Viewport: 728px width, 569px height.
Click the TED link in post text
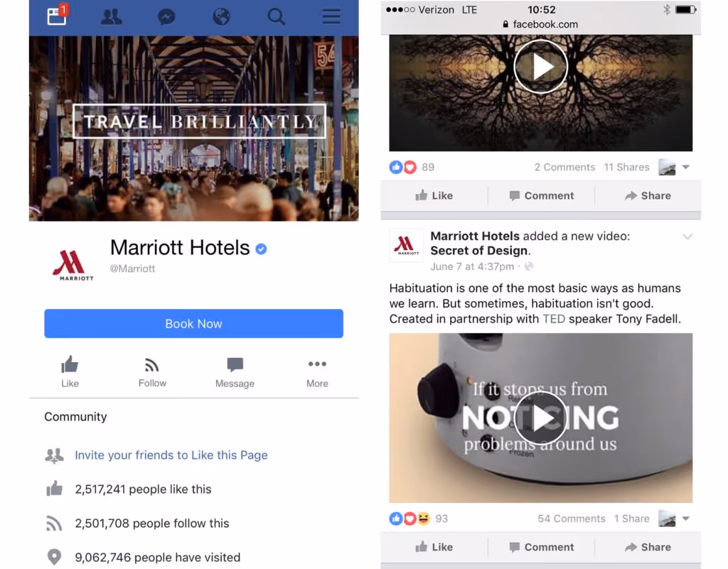tap(554, 319)
